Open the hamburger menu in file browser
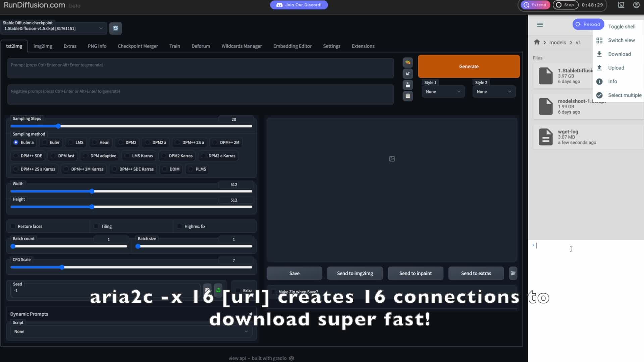The image size is (644, 362). click(540, 24)
